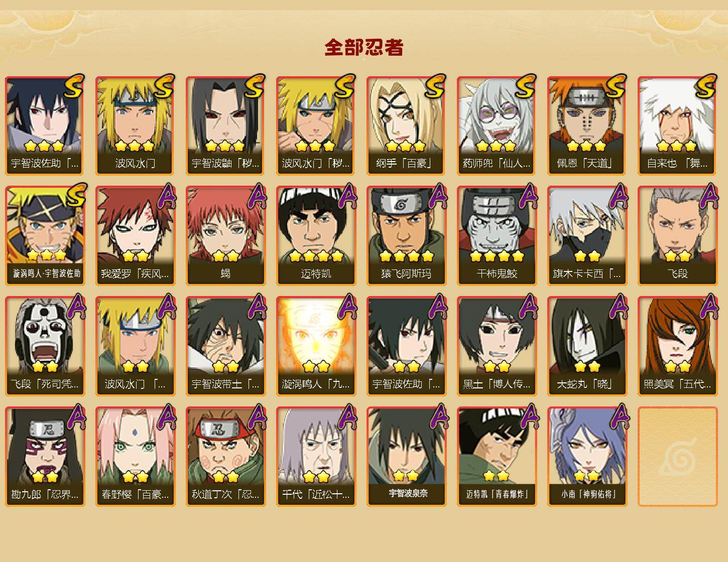Image resolution: width=728 pixels, height=562 pixels.
Task: Click the empty Konoha-leaf card slot
Action: pos(677,457)
